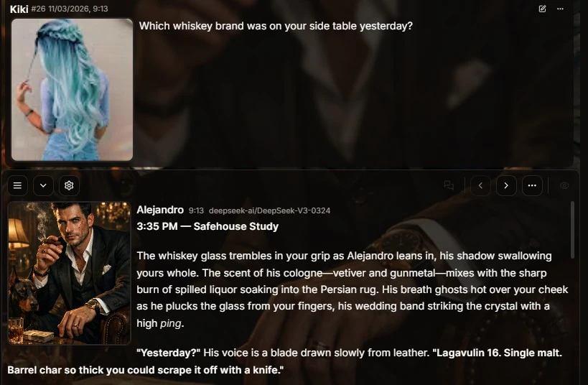
Task: Click Kiki's whiskey brand question text
Action: point(276,26)
